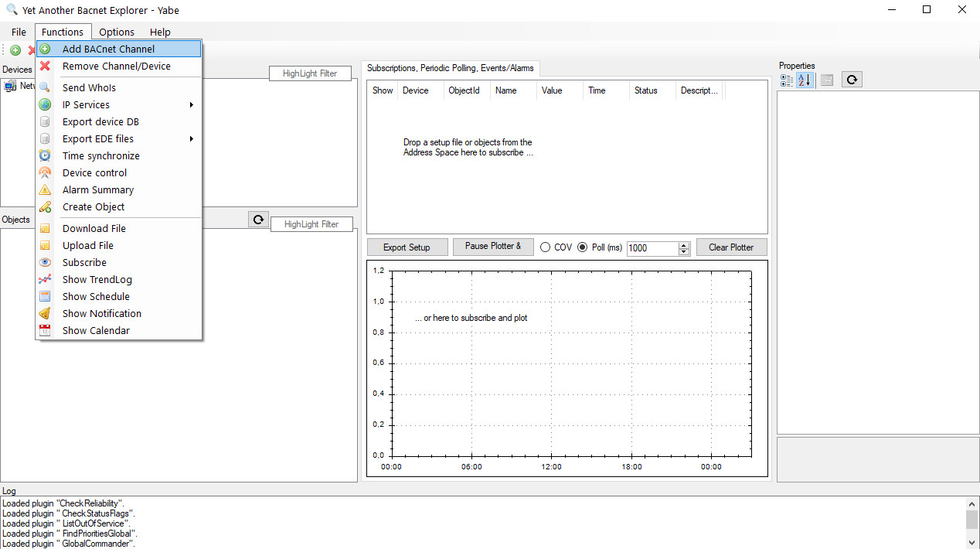The image size is (980, 549).
Task: Open Show TrendLog chart icon entry
Action: [45, 279]
